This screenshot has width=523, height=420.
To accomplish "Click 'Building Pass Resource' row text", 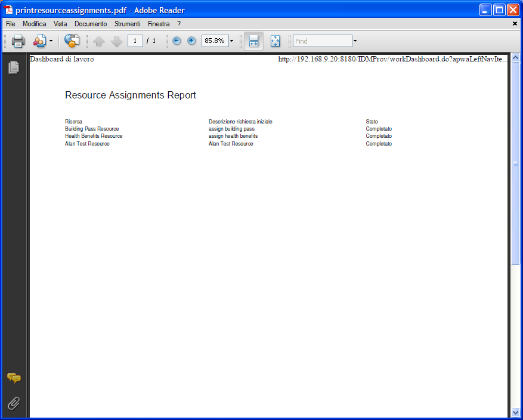I will pos(92,129).
